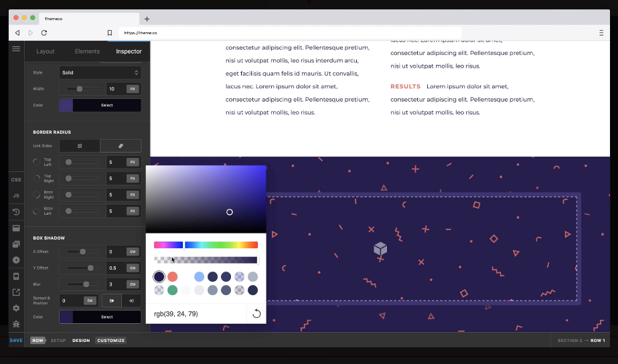The height and width of the screenshot is (364, 618).
Task: Select the box shadow color
Action: coord(100,316)
